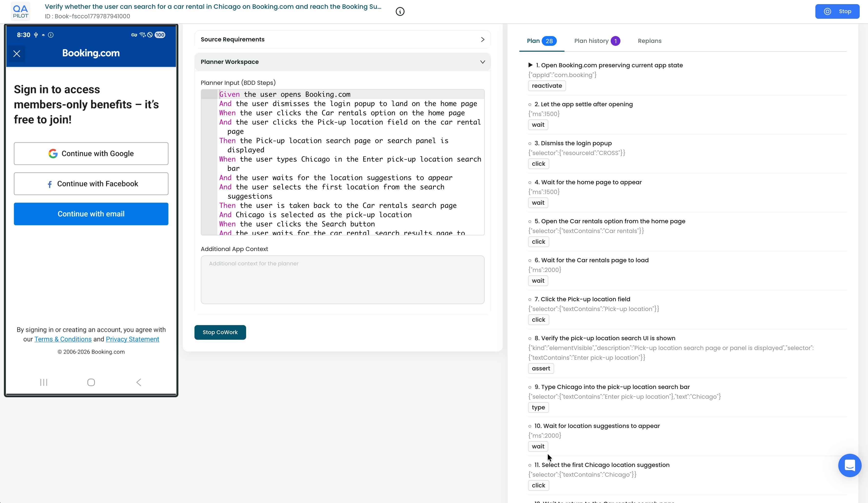
Task: Tap the Android recent apps icon
Action: click(44, 382)
